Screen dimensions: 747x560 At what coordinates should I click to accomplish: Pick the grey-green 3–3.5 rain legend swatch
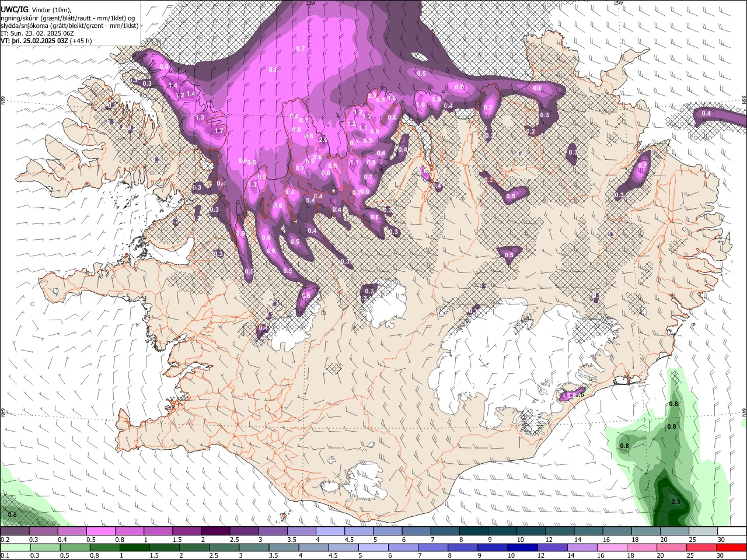point(254,548)
